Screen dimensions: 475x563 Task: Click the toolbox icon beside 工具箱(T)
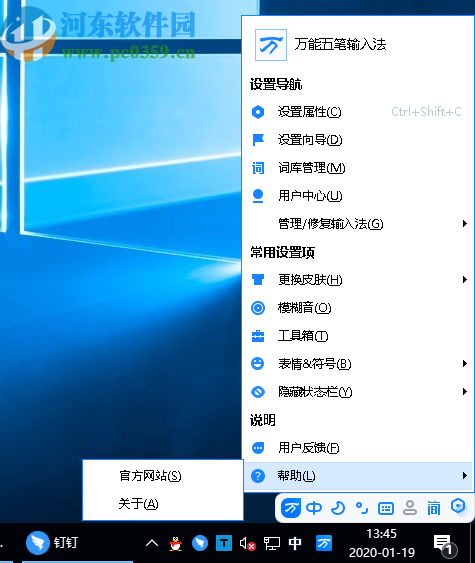tap(258, 336)
